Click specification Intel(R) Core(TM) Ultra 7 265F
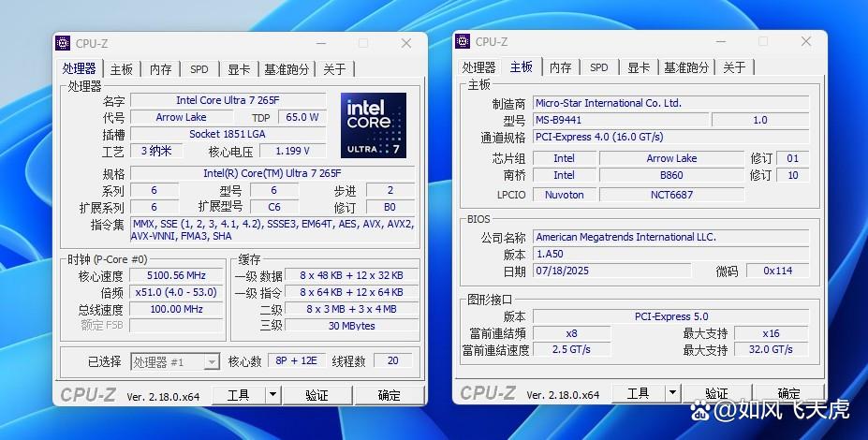868x440 pixels. (x=272, y=173)
